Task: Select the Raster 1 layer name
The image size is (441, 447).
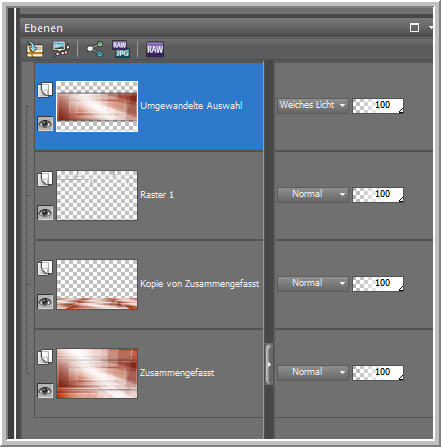Action: click(157, 195)
